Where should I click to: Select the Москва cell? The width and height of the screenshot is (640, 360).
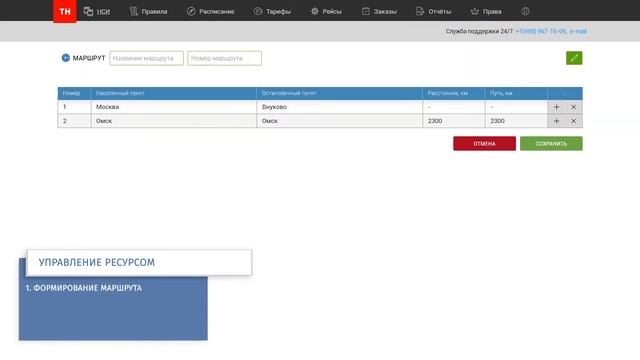click(x=173, y=107)
